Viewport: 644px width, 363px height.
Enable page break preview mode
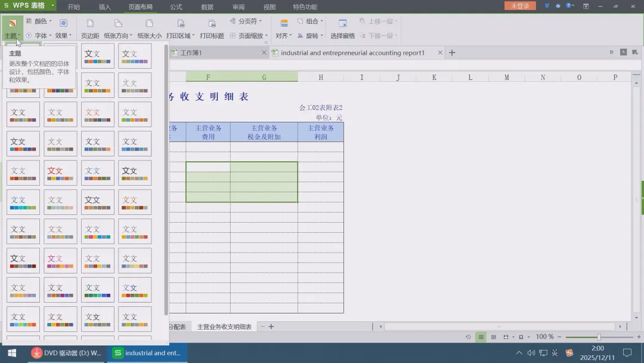pyautogui.click(x=494, y=337)
